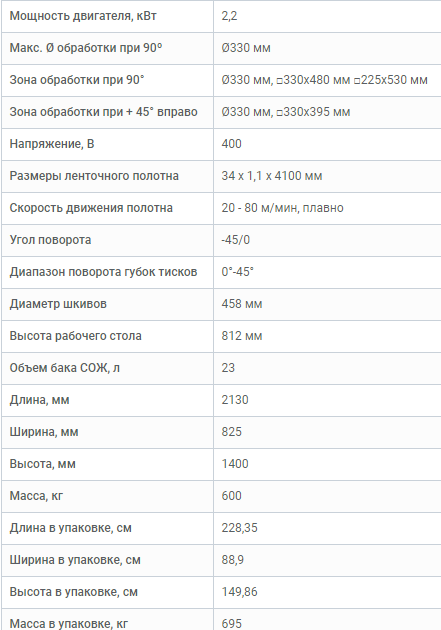Select the motor power value 2,2

click(x=229, y=16)
